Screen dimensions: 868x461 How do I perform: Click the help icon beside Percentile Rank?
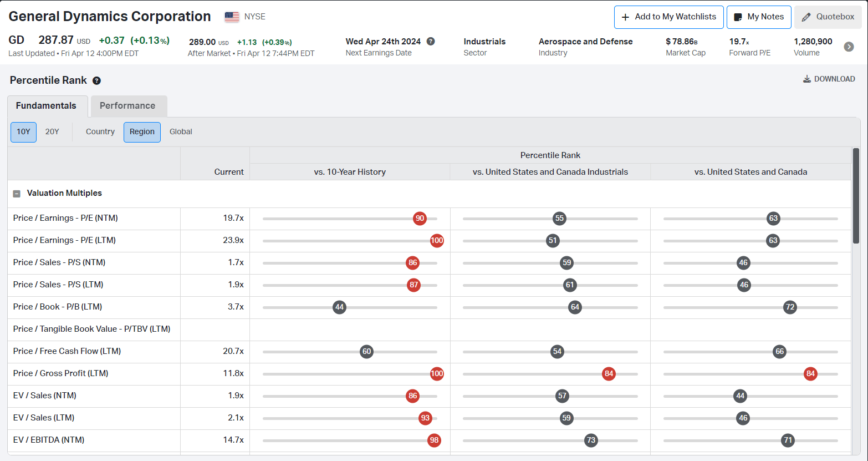[96, 81]
